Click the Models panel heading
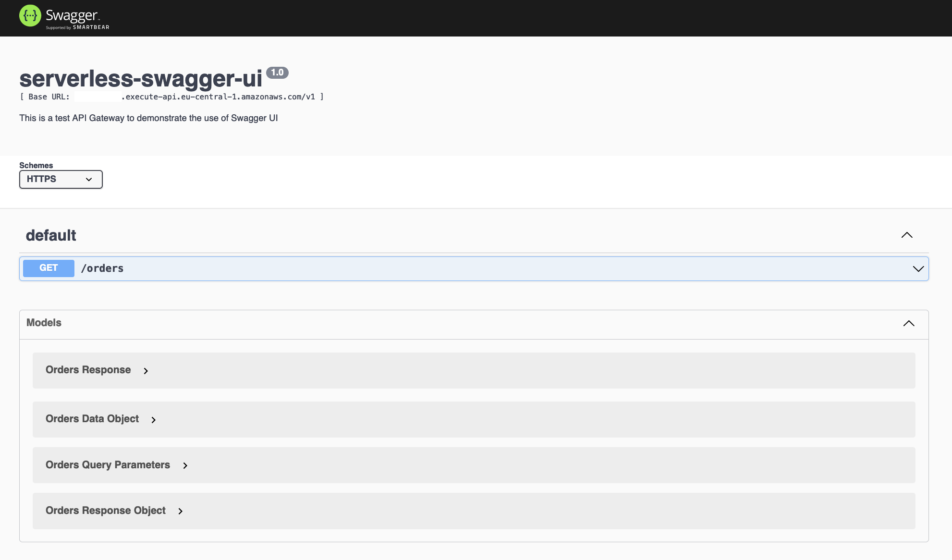Image resolution: width=952 pixels, height=560 pixels. click(43, 323)
